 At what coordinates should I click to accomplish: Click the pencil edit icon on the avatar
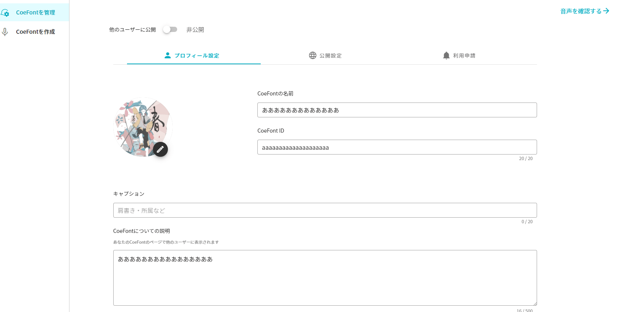160,149
